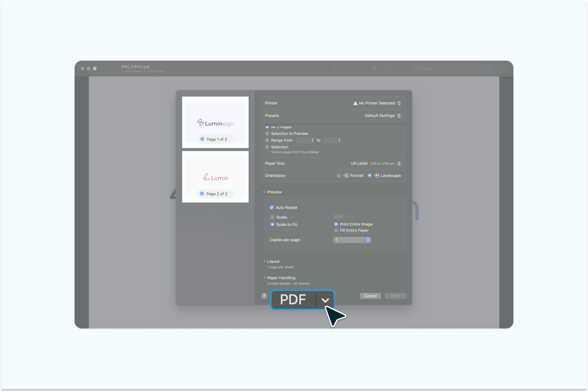Enable Portrait orientation

point(339,175)
